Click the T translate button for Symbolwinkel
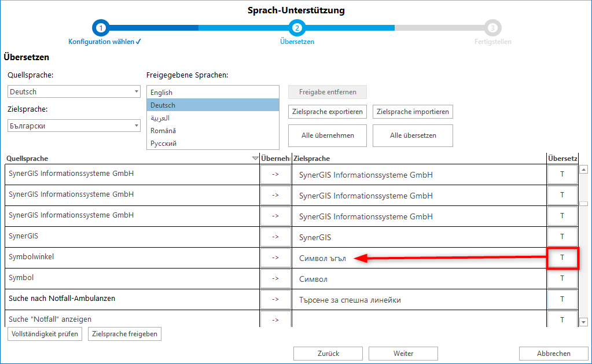The image size is (592, 364). point(562,258)
